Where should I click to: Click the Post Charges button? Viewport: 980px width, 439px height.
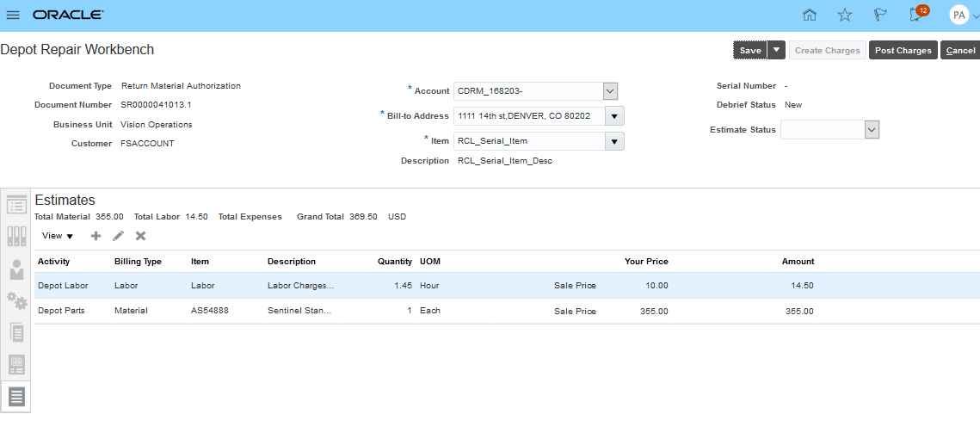[x=903, y=51]
